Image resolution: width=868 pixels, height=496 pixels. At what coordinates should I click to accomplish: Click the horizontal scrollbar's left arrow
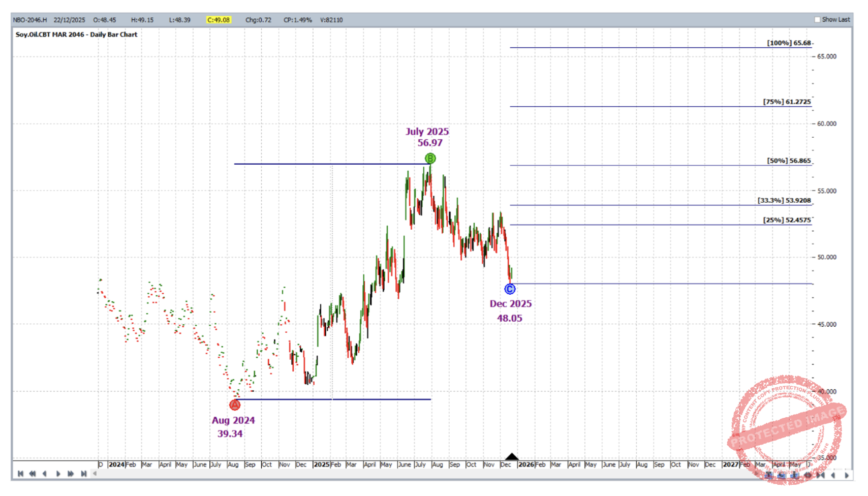(95, 474)
